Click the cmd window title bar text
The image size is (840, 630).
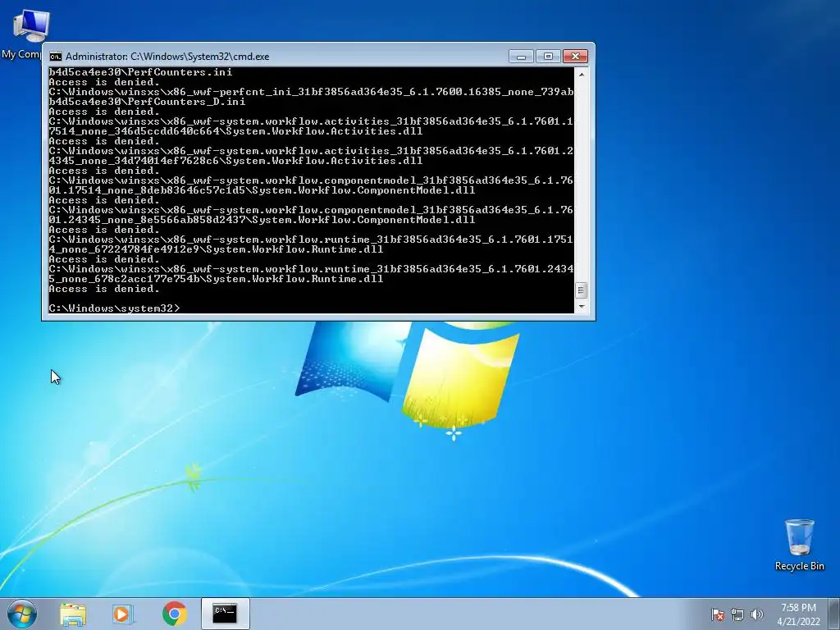(x=167, y=57)
